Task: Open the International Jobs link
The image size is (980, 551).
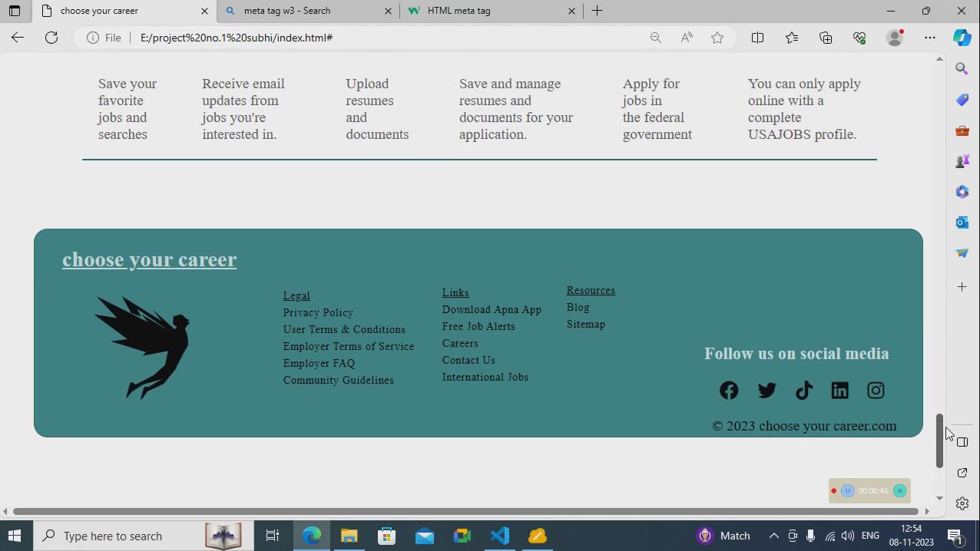Action: coord(485,377)
